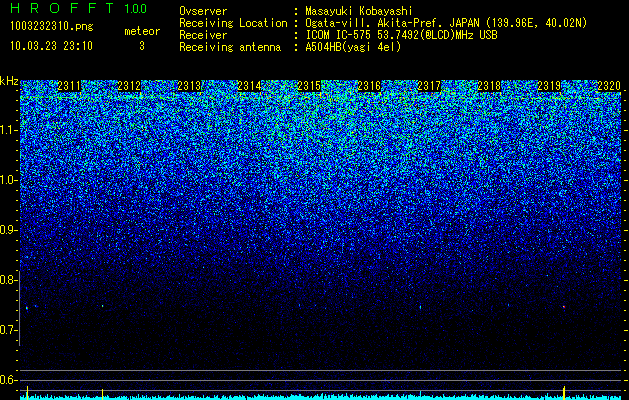The image size is (629, 400).
Task: Click the 2317 time label
Action: pos(429,86)
